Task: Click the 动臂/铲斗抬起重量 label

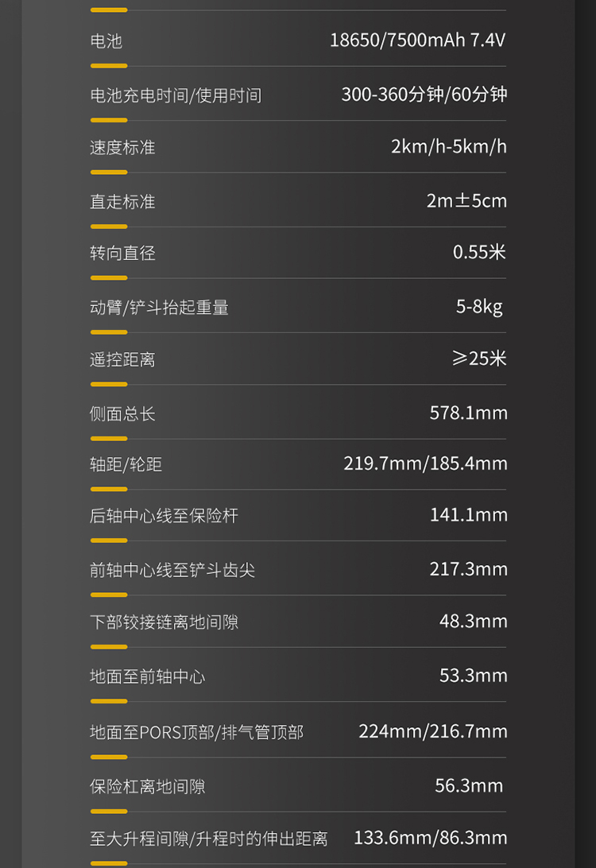Action: (159, 308)
